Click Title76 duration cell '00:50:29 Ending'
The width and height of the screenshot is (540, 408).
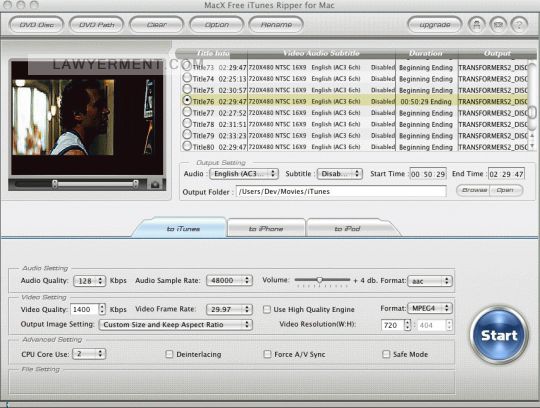tap(426, 102)
